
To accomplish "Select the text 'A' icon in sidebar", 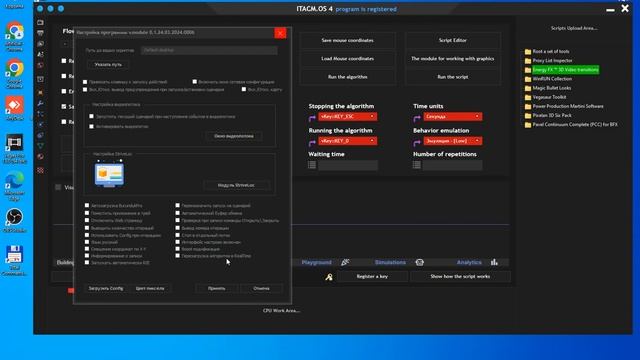I will 40,54.
